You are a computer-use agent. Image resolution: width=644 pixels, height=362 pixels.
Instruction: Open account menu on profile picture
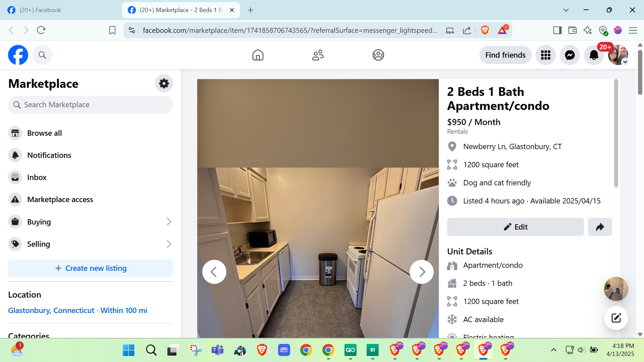618,55
